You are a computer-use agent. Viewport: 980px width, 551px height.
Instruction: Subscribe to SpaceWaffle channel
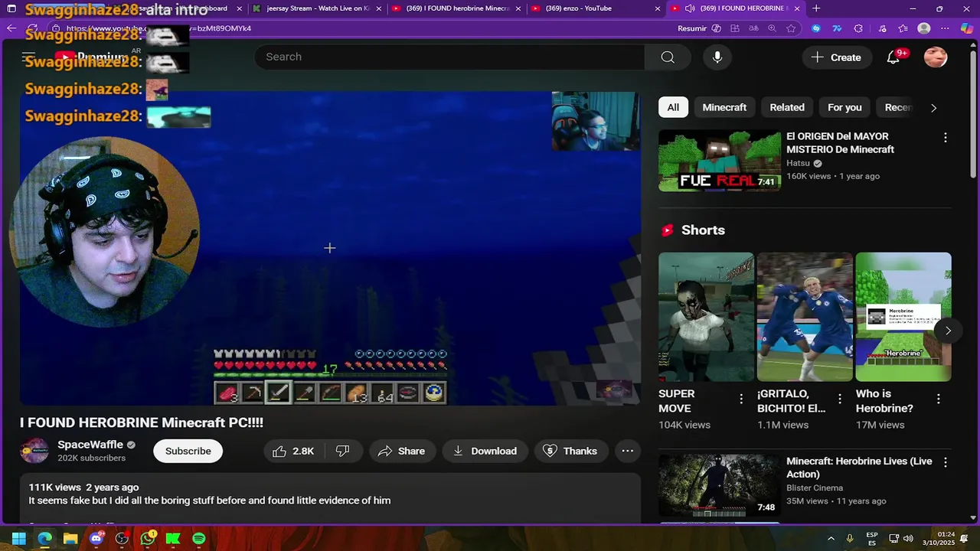188,451
